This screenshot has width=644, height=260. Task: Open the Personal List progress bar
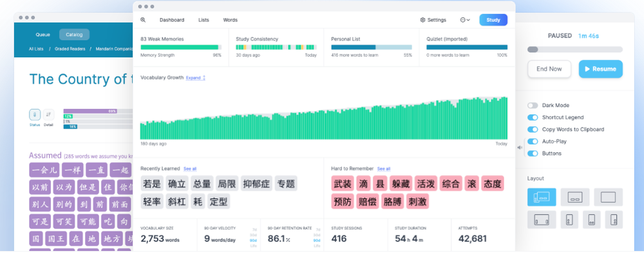pyautogui.click(x=372, y=47)
